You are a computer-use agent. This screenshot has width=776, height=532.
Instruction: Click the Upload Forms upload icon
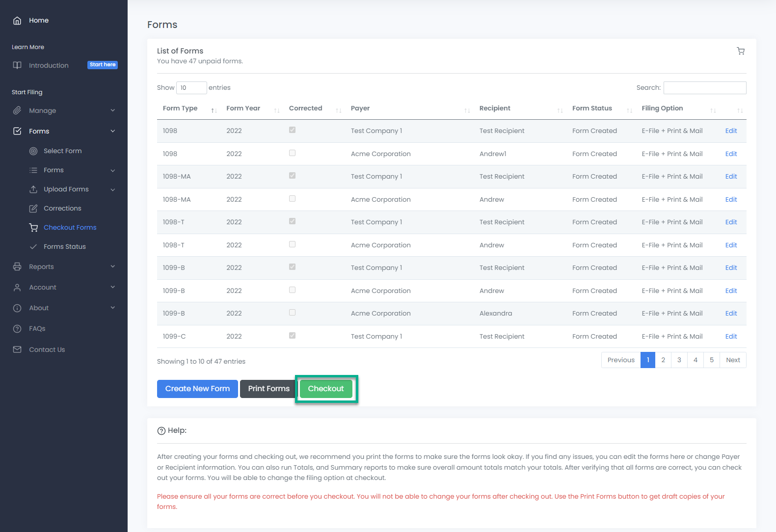33,189
